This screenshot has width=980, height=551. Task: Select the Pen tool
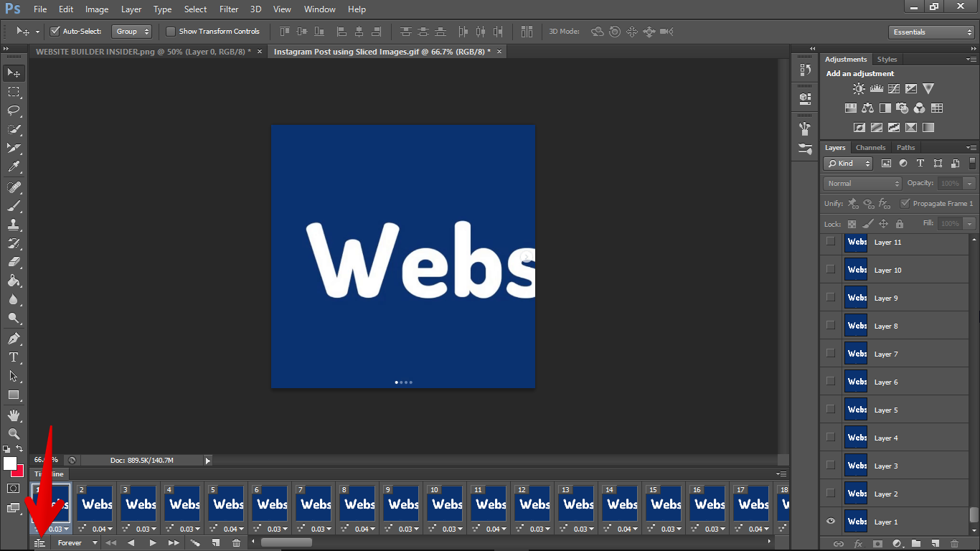14,338
